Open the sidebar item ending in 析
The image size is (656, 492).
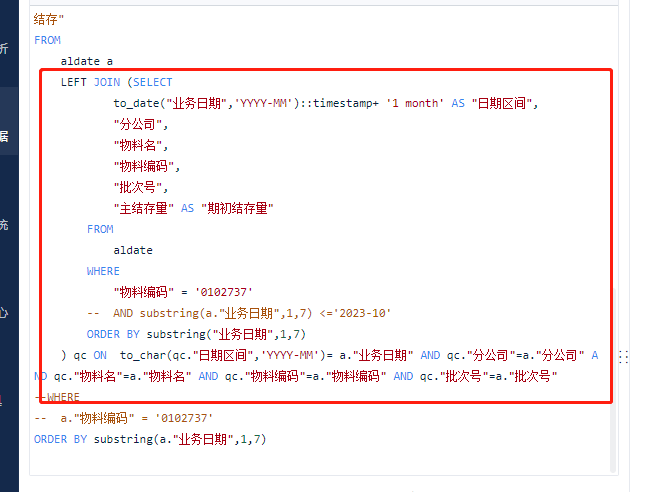4,49
